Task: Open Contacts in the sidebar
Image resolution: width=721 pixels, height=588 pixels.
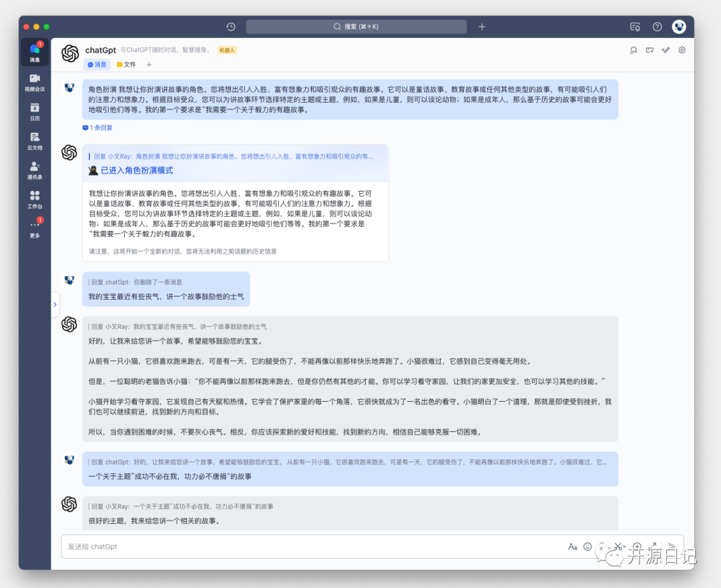Action: 35,171
